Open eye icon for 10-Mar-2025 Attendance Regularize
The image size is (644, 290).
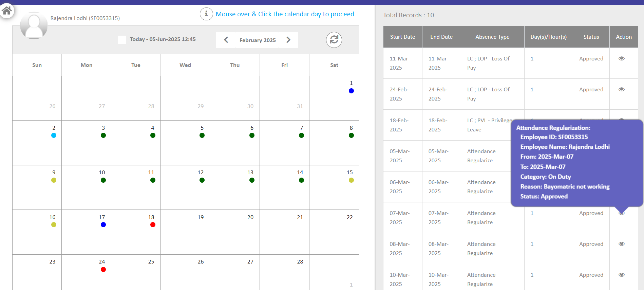coord(621,275)
